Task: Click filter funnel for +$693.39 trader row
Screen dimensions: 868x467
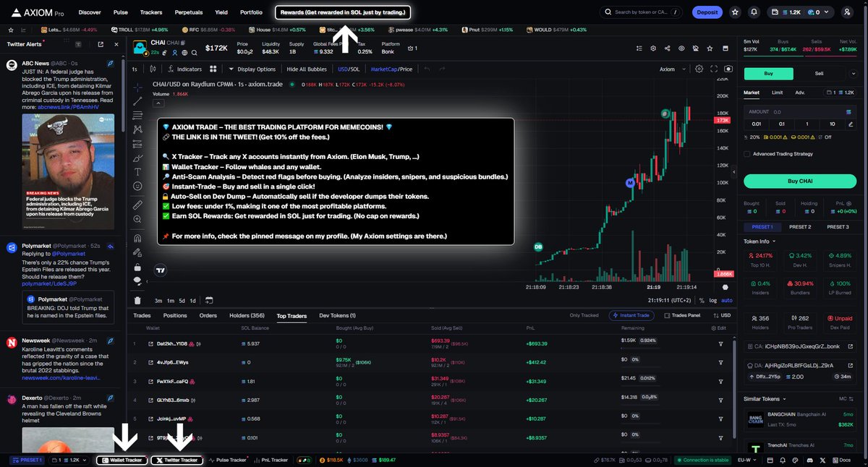Action: (x=720, y=343)
